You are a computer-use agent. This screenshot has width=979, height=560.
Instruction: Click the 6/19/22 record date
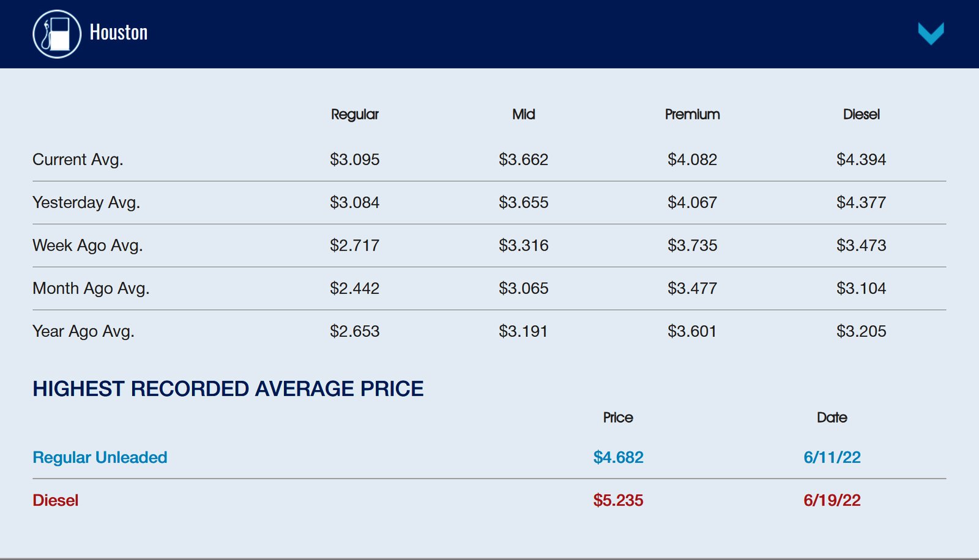click(832, 500)
